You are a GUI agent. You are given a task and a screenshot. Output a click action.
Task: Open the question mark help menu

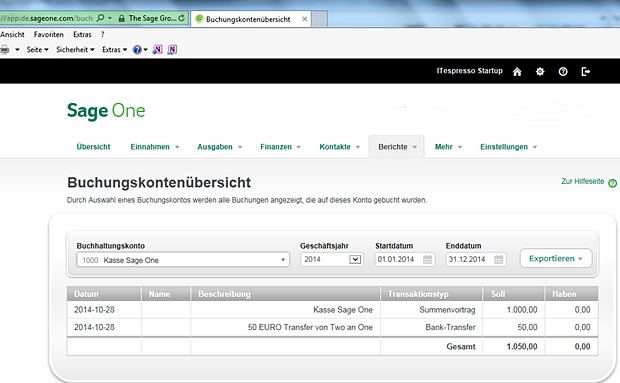click(102, 35)
